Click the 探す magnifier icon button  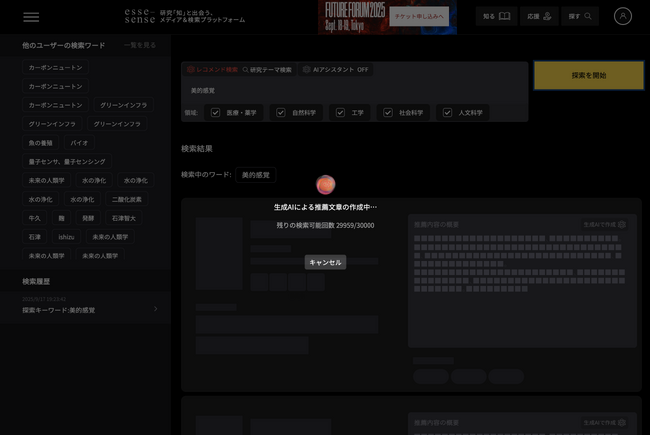click(581, 16)
